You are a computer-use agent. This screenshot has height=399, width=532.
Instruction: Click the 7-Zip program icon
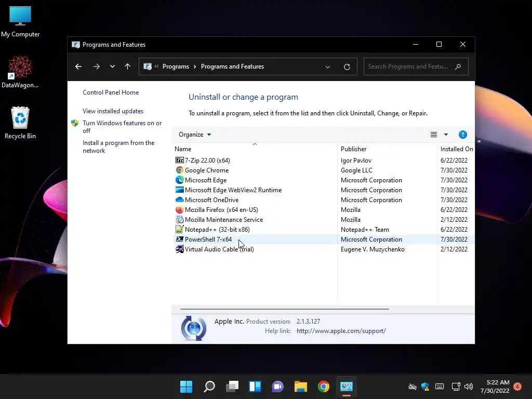point(179,160)
